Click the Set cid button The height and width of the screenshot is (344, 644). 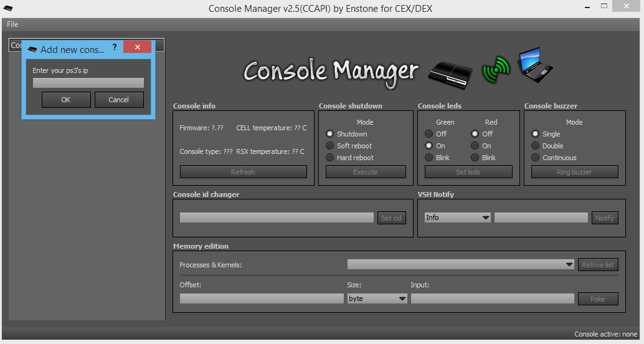click(391, 218)
